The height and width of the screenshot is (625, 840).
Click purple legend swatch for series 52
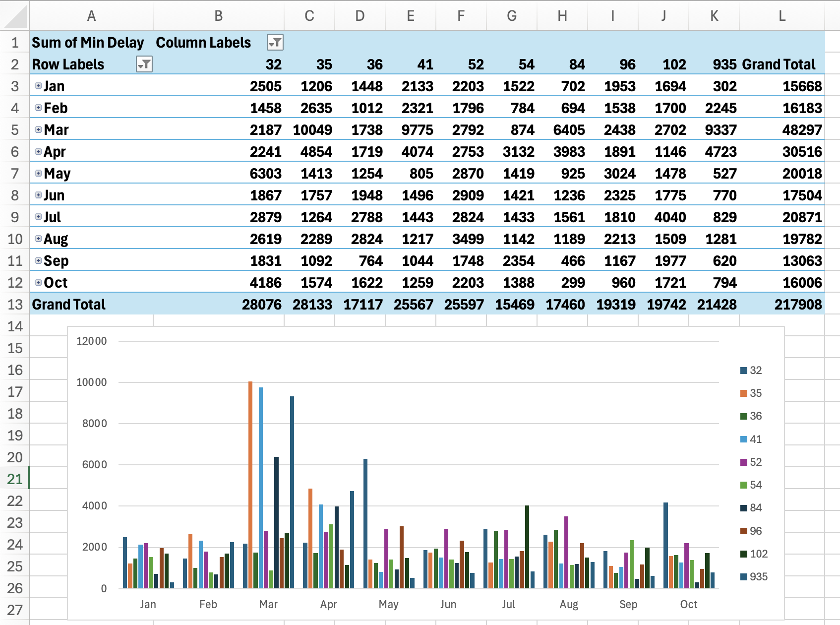743,462
